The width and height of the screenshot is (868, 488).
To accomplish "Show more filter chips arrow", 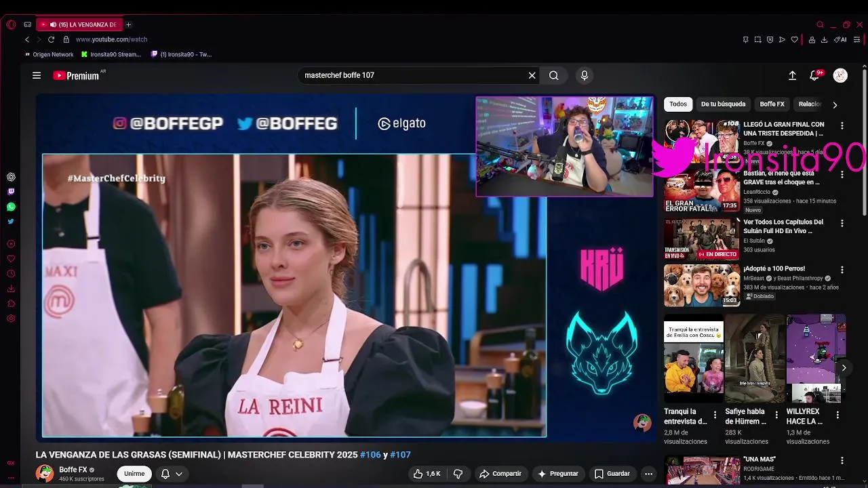I will (x=835, y=104).
